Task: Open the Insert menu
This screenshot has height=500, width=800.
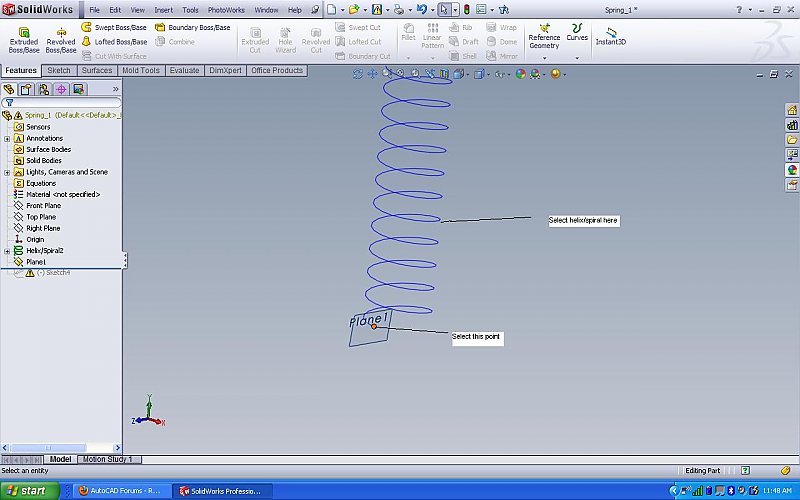Action: pos(163,9)
